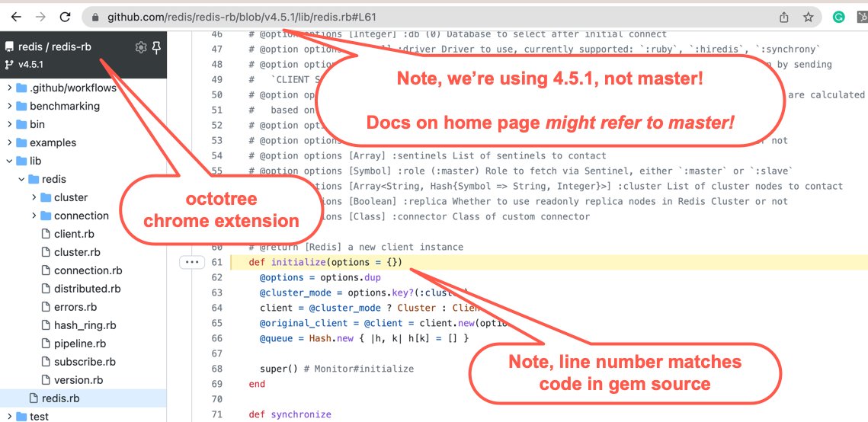This screenshot has height=422, width=868.
Task: Go back with the browser back arrow
Action: [x=16, y=18]
